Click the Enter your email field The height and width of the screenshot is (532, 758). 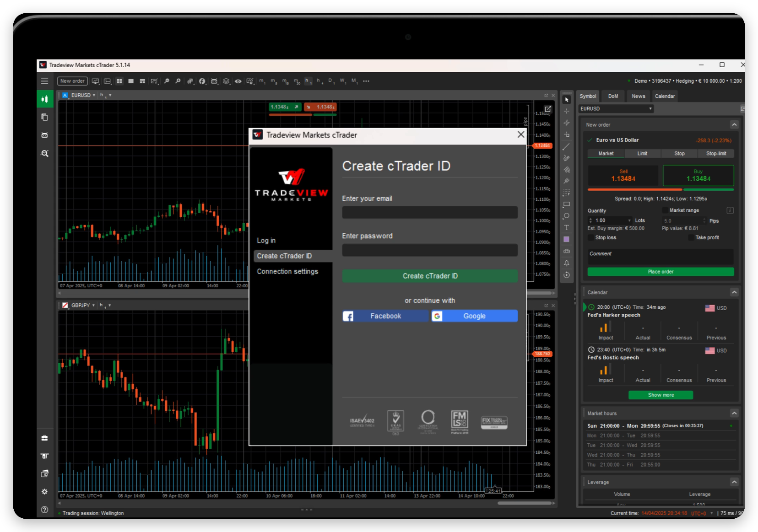pyautogui.click(x=430, y=212)
